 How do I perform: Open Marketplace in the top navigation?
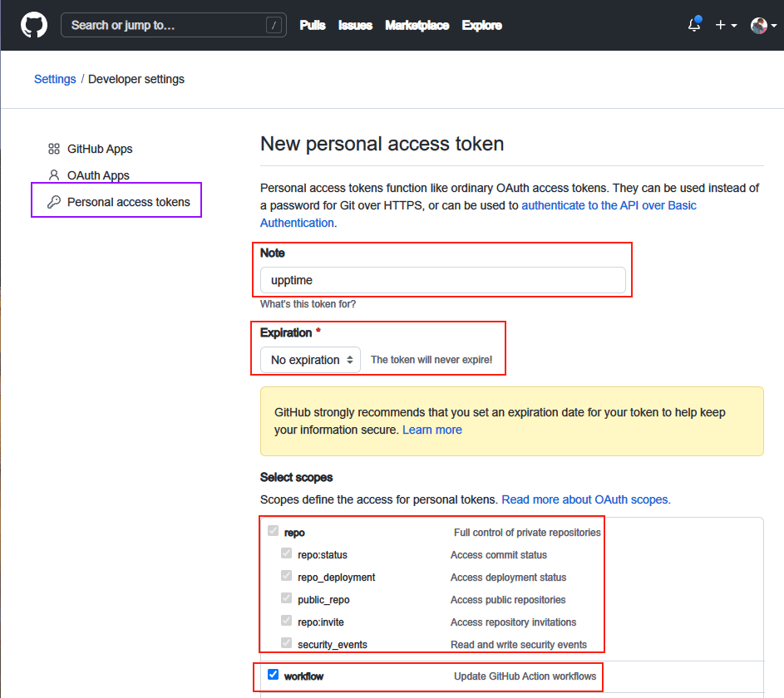[417, 25]
